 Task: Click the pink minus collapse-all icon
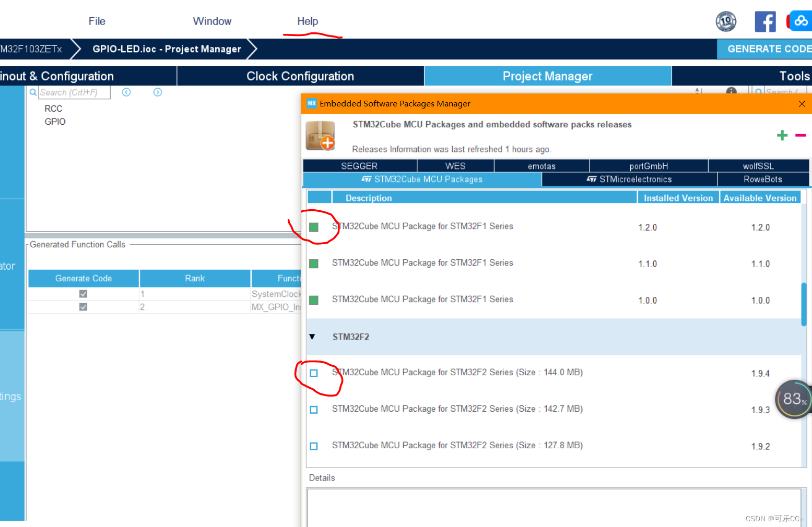click(800, 136)
